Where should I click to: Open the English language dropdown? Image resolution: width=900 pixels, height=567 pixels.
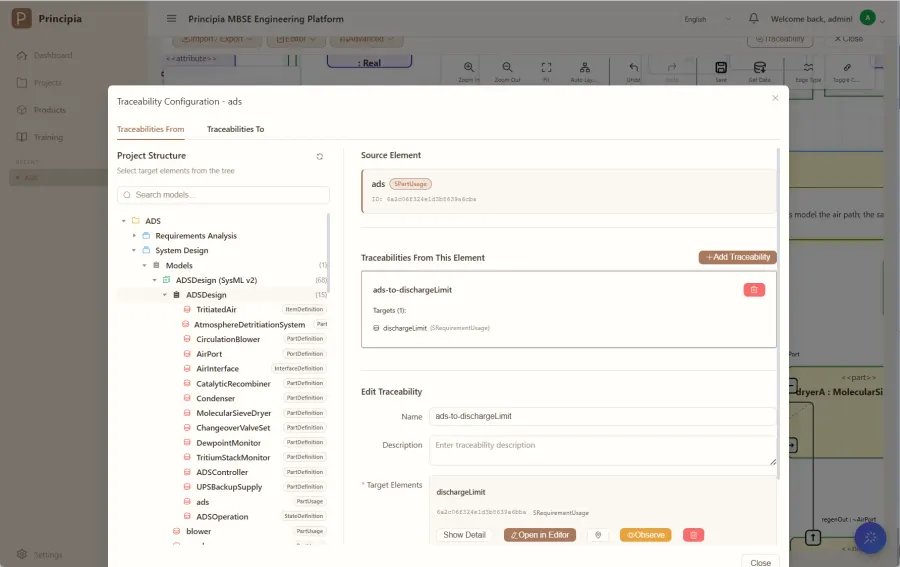(x=707, y=19)
